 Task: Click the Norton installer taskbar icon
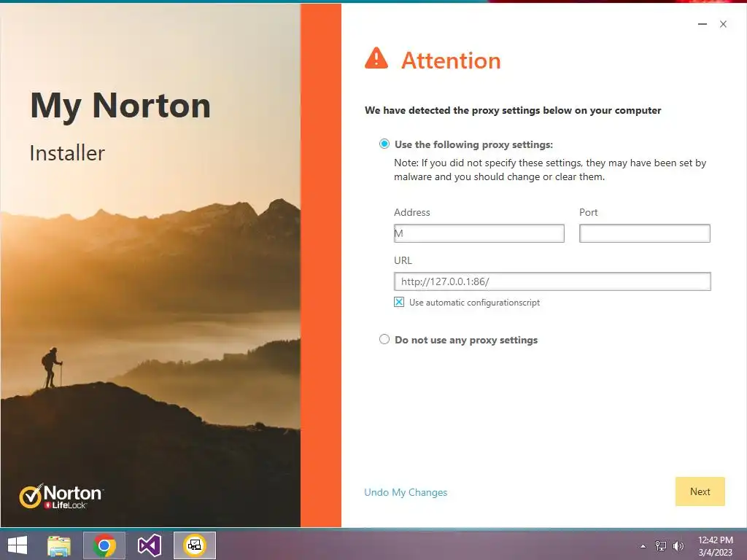[194, 545]
